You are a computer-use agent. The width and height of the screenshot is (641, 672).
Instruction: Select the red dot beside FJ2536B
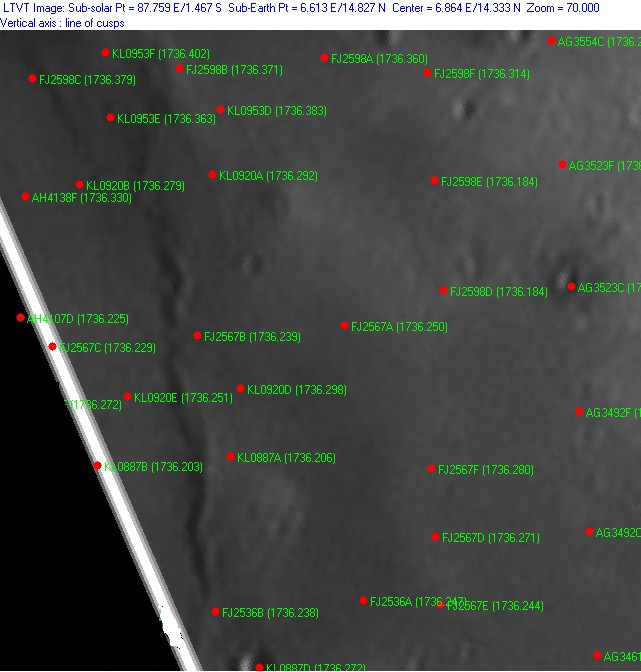(216, 612)
